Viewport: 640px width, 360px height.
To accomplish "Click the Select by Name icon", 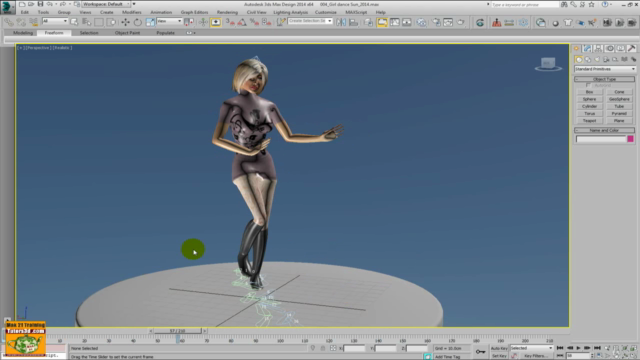I will coord(87,22).
